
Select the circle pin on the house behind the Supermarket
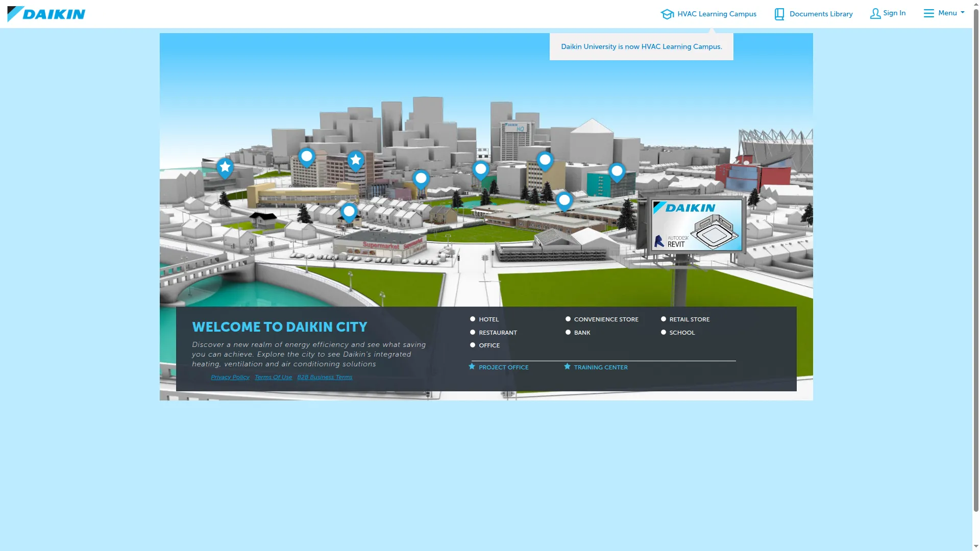[x=349, y=212]
